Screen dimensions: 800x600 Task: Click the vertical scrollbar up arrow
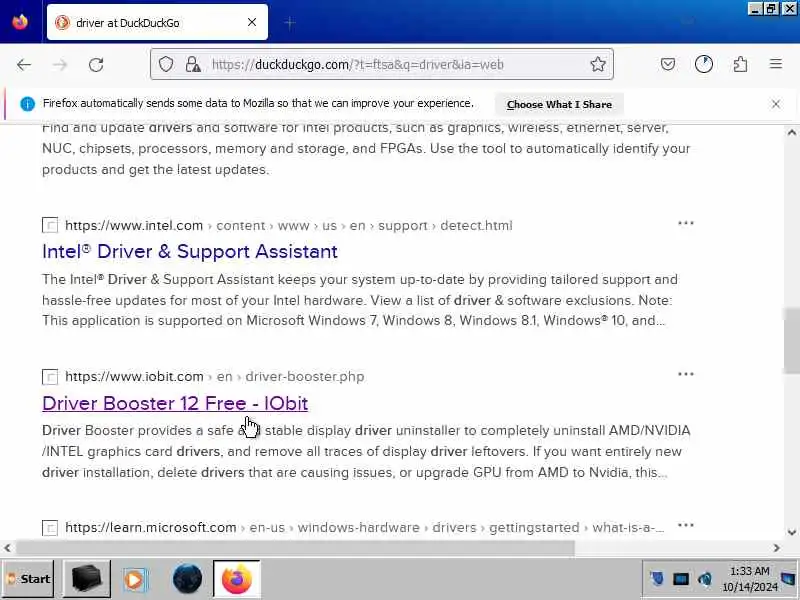tap(791, 133)
